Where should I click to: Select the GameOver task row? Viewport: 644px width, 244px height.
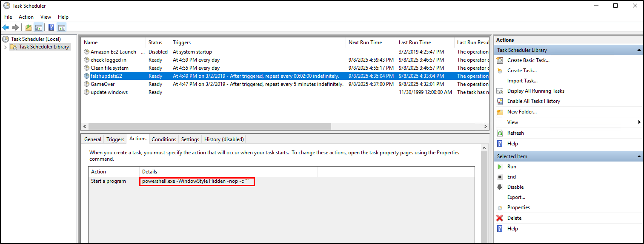point(103,84)
